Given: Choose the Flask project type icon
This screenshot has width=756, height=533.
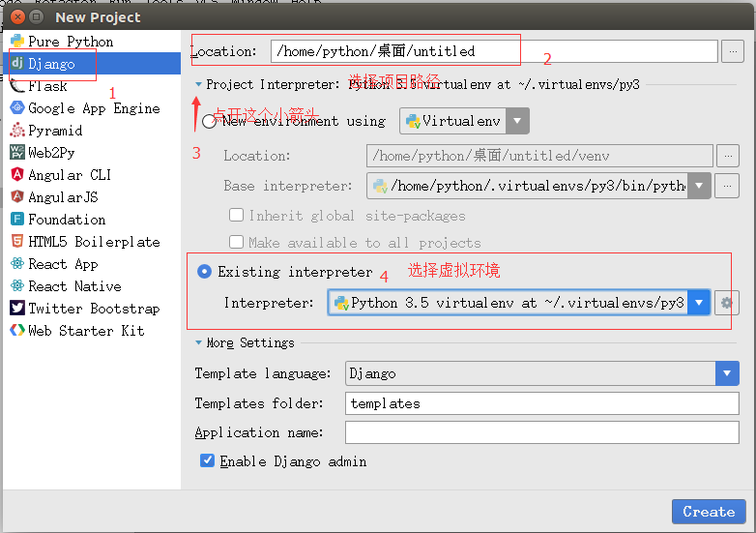Looking at the screenshot, I should pos(17,86).
